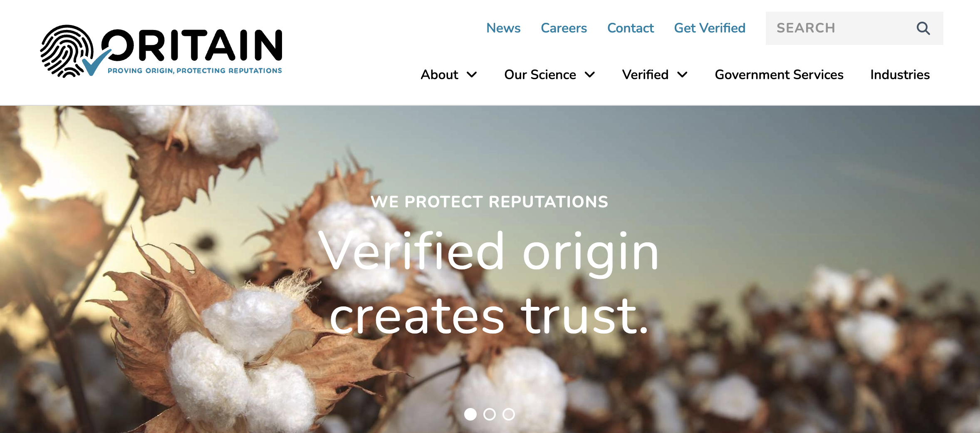Select the first carousel slide dot

tap(470, 414)
